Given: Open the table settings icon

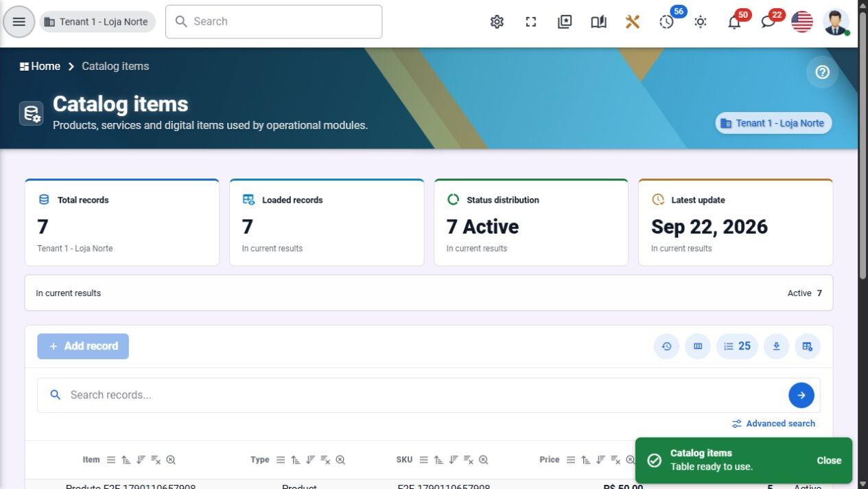Looking at the screenshot, I should click(808, 346).
